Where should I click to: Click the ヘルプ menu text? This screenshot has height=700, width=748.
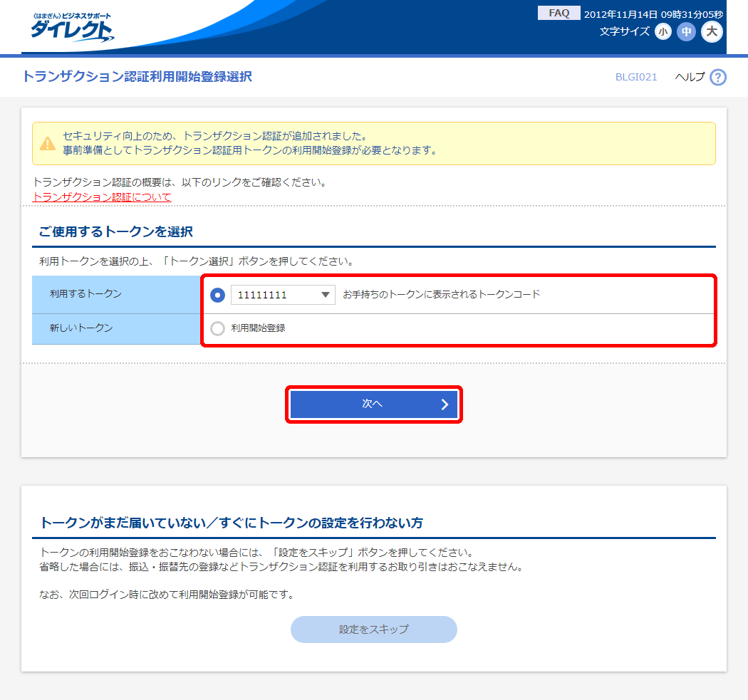tap(688, 78)
